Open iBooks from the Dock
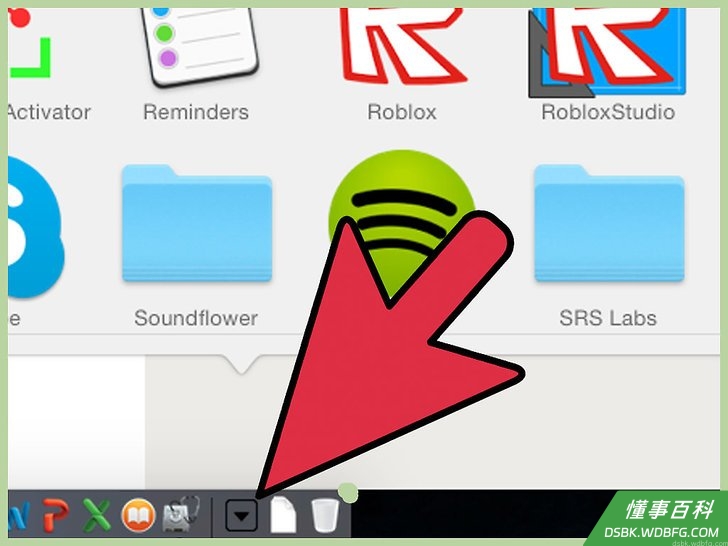The width and height of the screenshot is (728, 546). [138, 515]
